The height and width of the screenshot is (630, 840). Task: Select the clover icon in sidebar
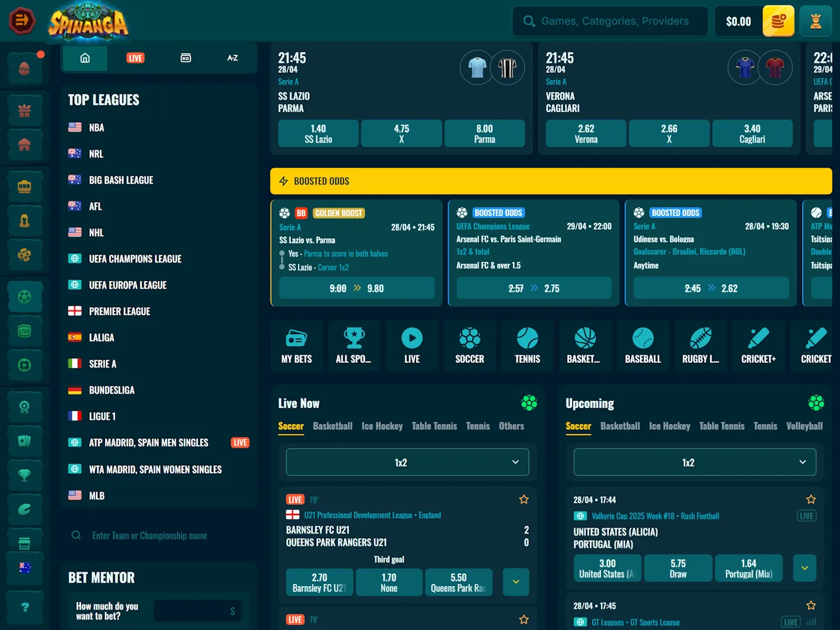click(24, 255)
